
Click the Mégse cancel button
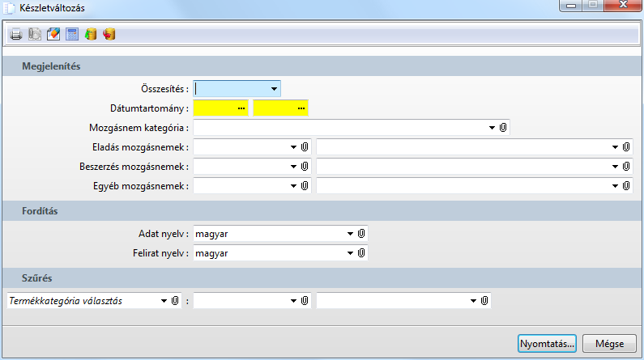click(609, 344)
